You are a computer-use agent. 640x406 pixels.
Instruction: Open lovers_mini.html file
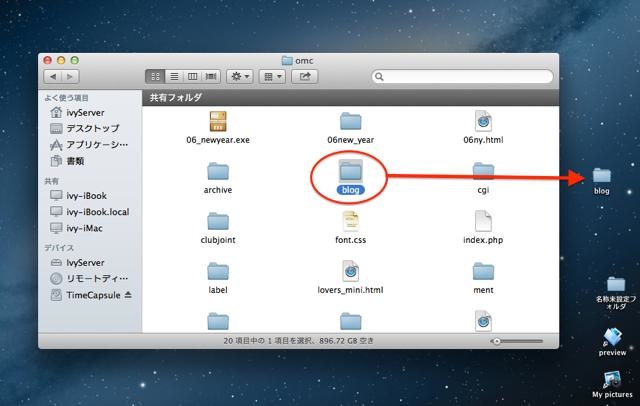coord(349,272)
